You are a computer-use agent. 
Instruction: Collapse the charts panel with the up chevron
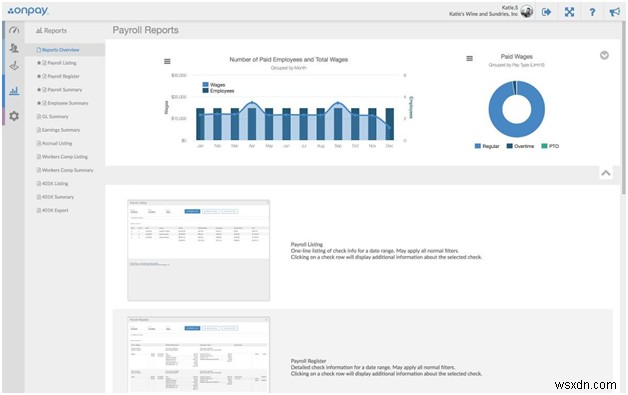click(x=606, y=173)
